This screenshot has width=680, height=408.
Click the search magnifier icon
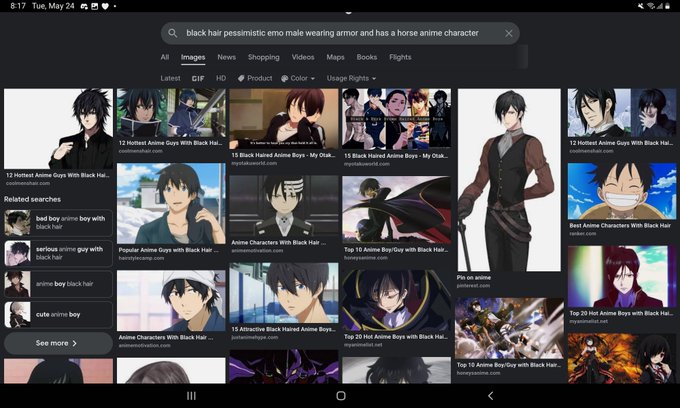173,33
